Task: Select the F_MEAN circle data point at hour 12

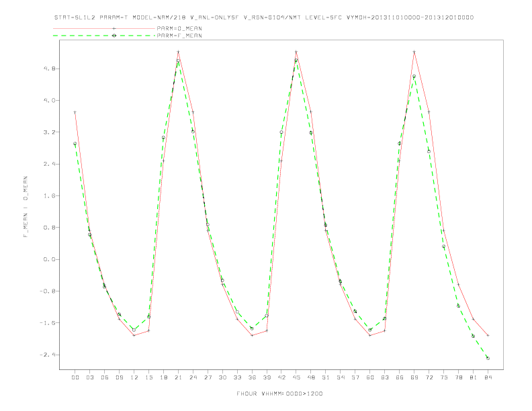Action: 134,330
